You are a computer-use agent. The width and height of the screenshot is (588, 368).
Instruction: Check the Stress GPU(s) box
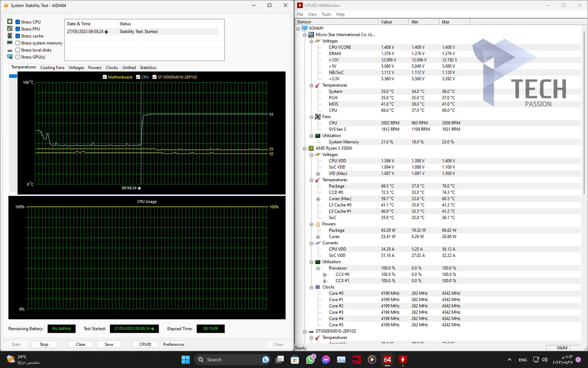pos(18,57)
